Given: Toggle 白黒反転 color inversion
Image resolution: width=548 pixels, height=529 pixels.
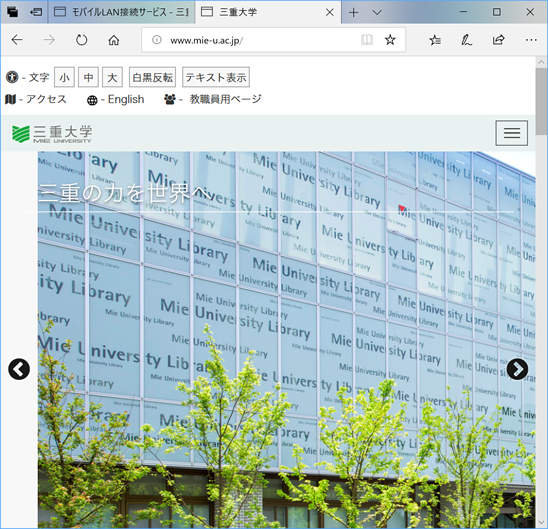Looking at the screenshot, I should (x=152, y=77).
